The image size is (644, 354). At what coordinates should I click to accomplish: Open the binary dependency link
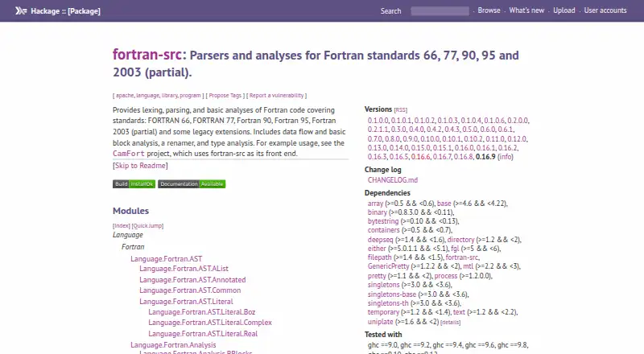[378, 212]
